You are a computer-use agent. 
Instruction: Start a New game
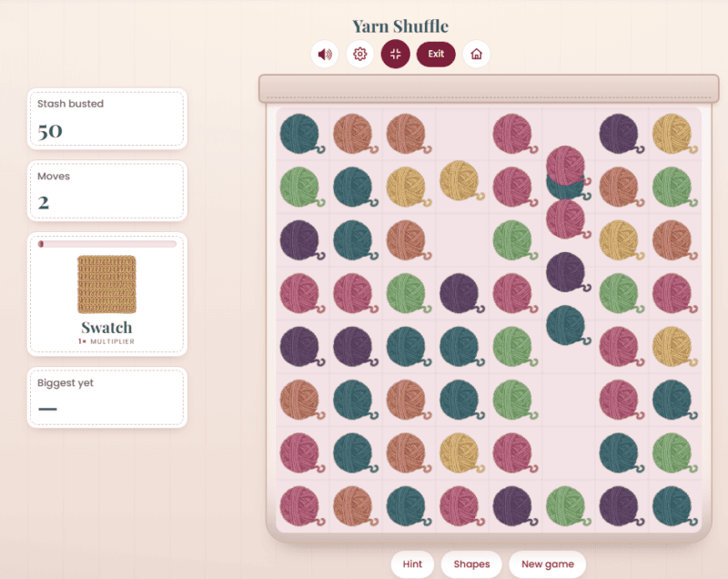(548, 564)
